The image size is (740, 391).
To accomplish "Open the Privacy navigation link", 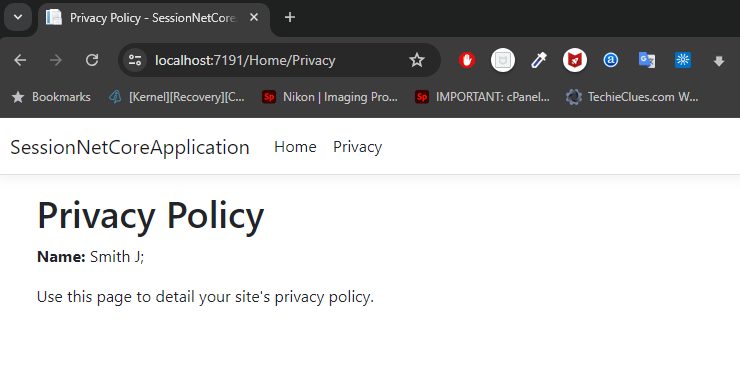I will (x=357, y=147).
